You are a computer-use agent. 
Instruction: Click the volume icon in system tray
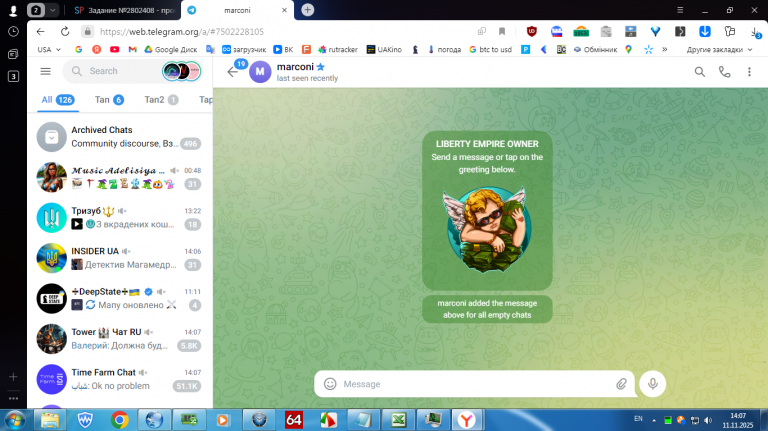click(x=708, y=420)
